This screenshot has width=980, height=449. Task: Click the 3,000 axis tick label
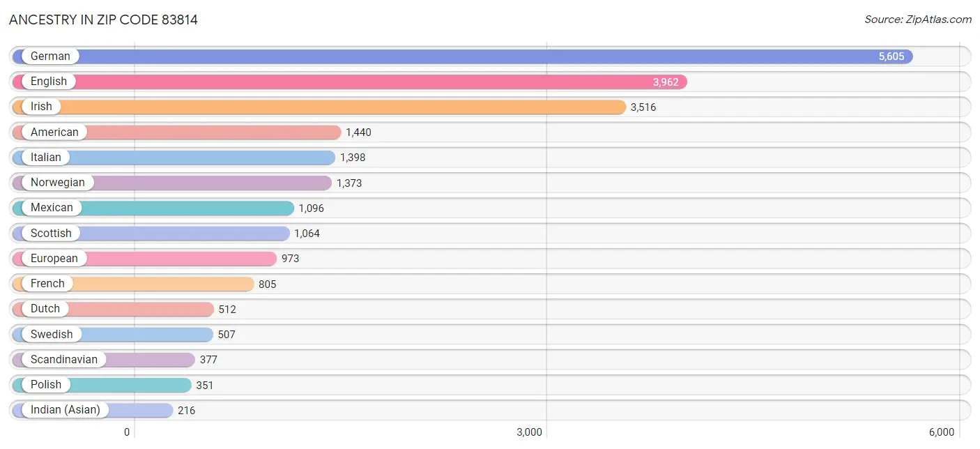tap(529, 432)
